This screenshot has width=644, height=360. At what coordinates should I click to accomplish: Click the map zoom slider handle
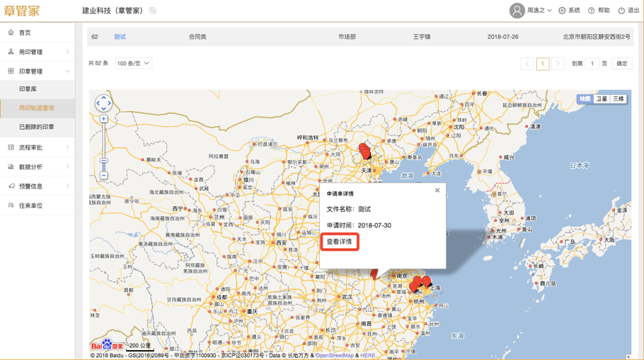[103, 161]
